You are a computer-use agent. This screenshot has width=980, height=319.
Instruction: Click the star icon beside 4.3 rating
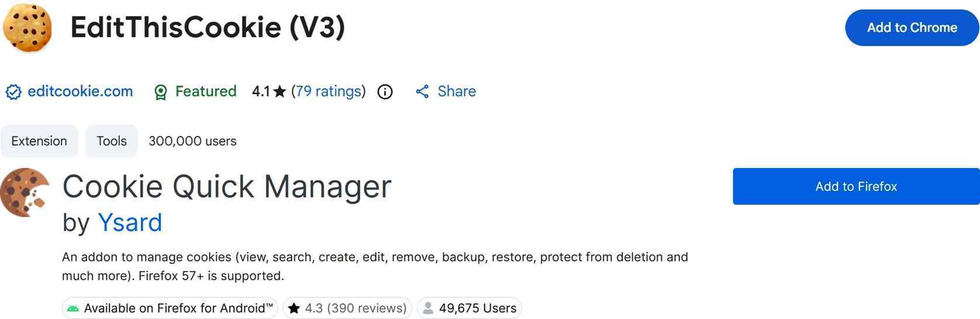[x=294, y=308]
